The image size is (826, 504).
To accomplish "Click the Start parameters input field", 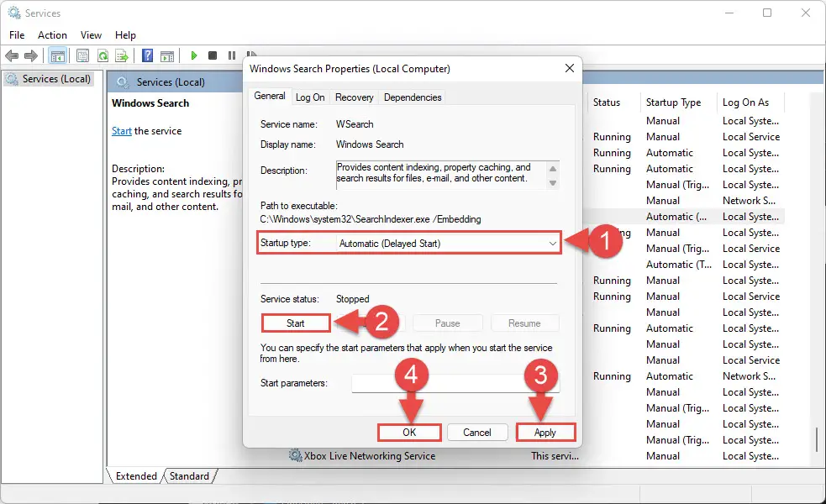I will pos(455,383).
